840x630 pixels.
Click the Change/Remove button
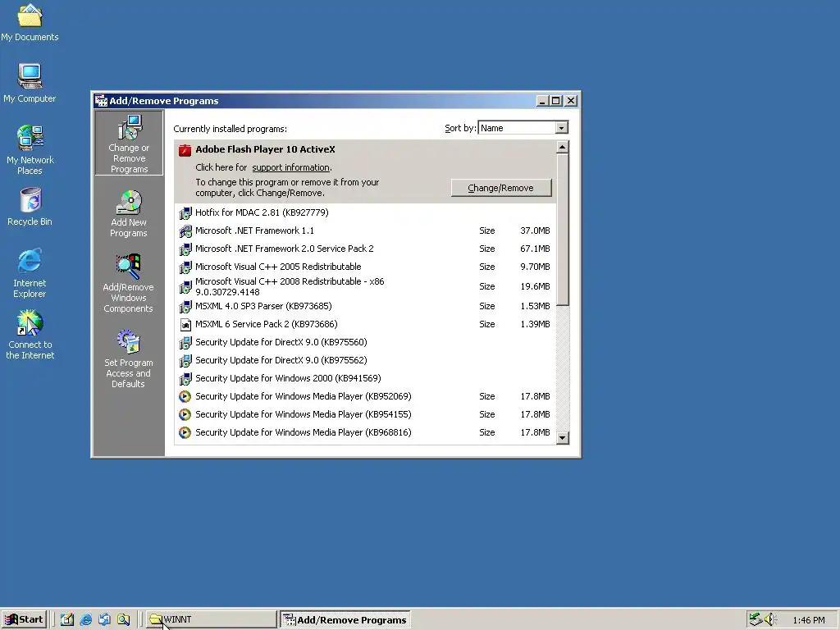501,188
